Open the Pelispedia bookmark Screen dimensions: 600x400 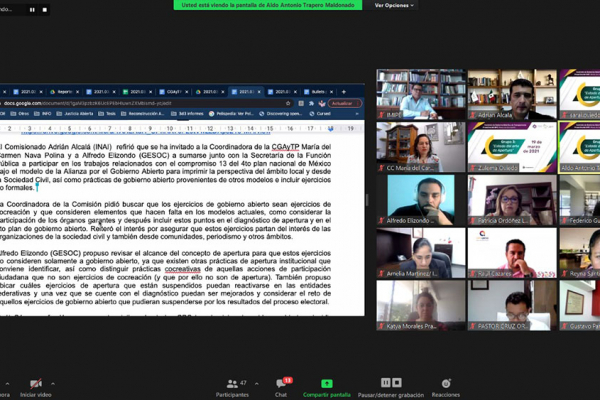click(x=232, y=114)
